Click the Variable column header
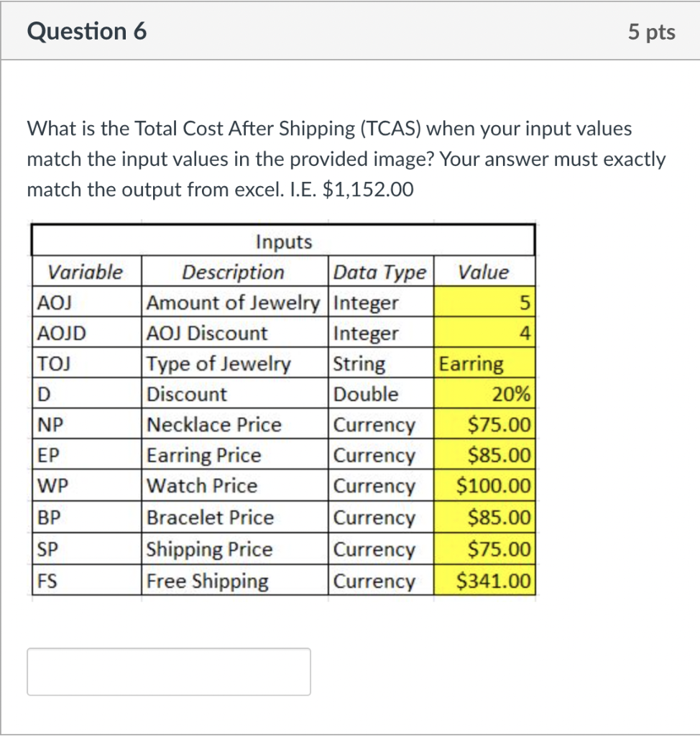700x736 pixels. point(86,272)
